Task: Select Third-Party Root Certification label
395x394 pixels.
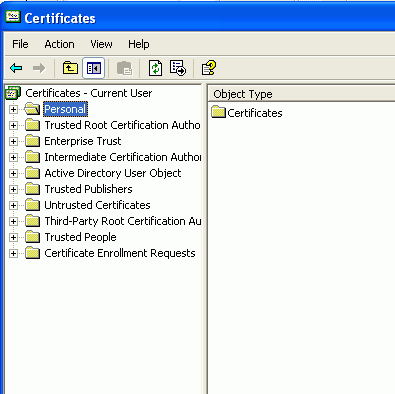Action: coord(123,221)
